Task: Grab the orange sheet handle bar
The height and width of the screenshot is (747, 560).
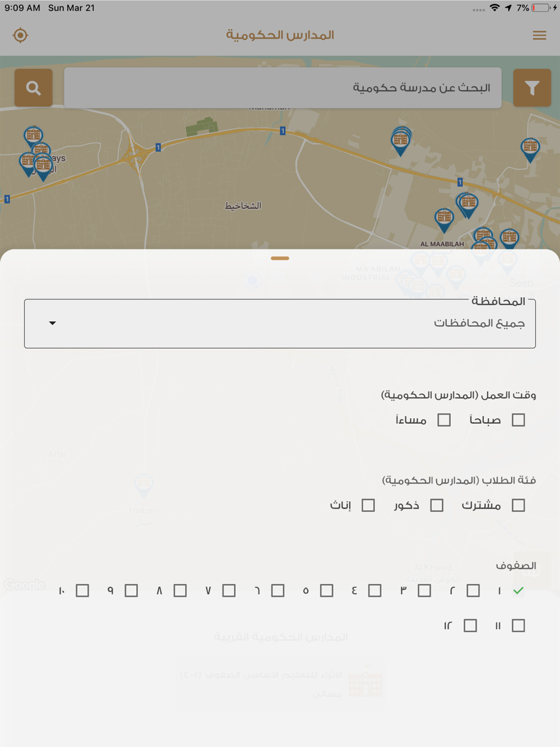Action: coord(280,258)
